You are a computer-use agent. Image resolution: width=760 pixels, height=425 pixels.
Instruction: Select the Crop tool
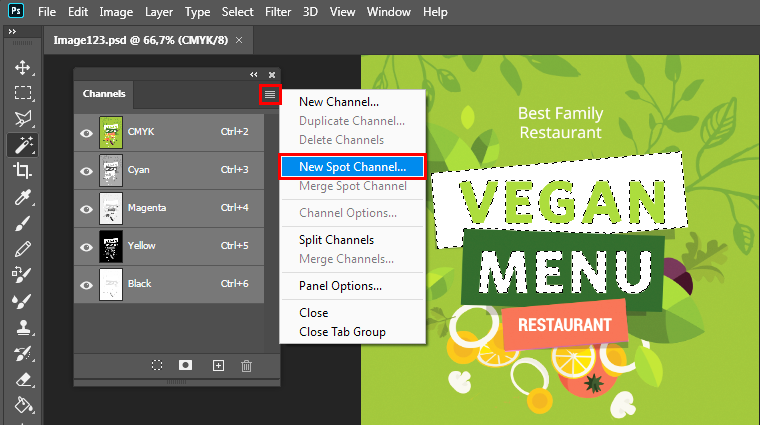pyautogui.click(x=22, y=170)
